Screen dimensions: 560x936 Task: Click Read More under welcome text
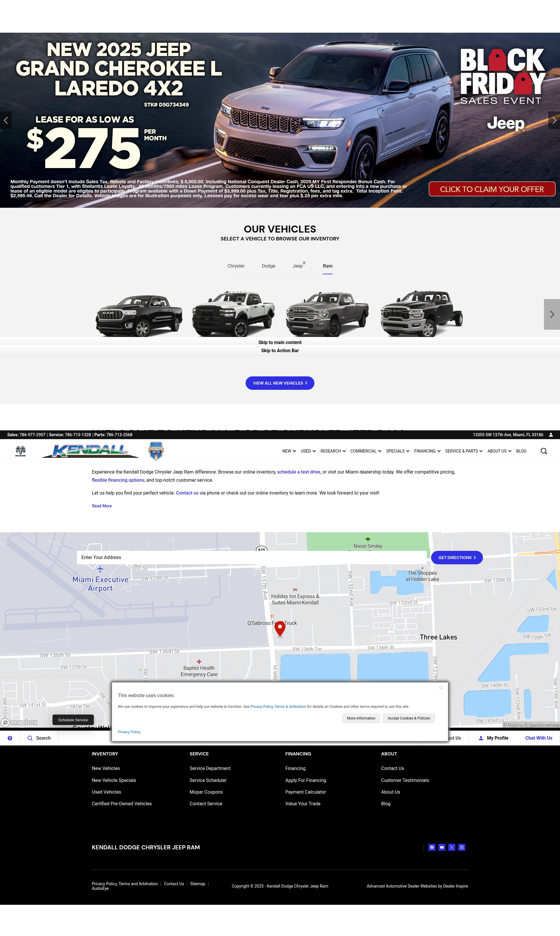[x=102, y=506]
